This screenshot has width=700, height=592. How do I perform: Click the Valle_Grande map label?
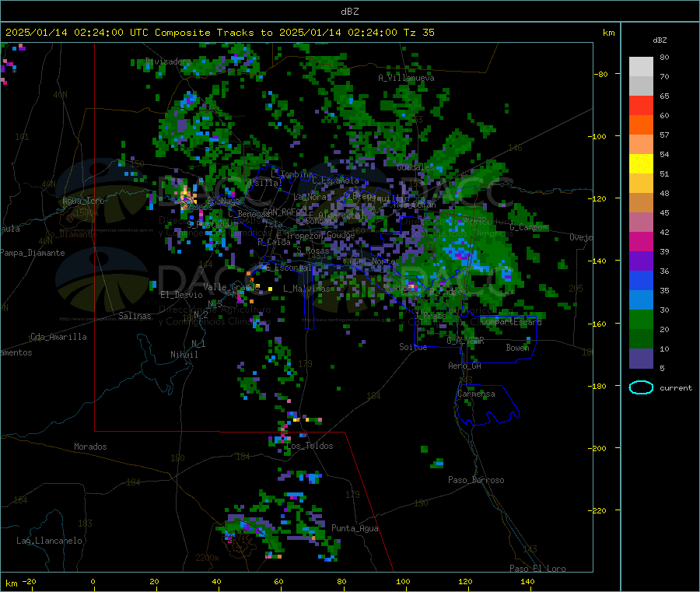point(231,287)
